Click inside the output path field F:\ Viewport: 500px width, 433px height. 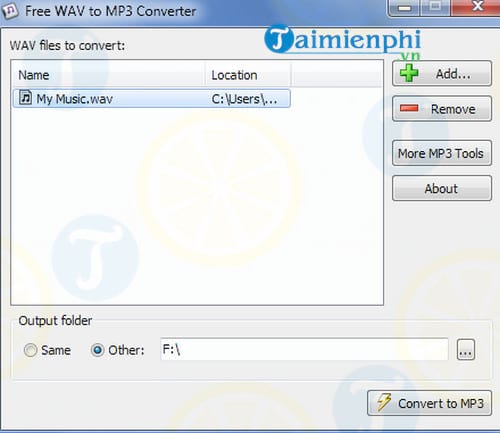click(x=304, y=349)
